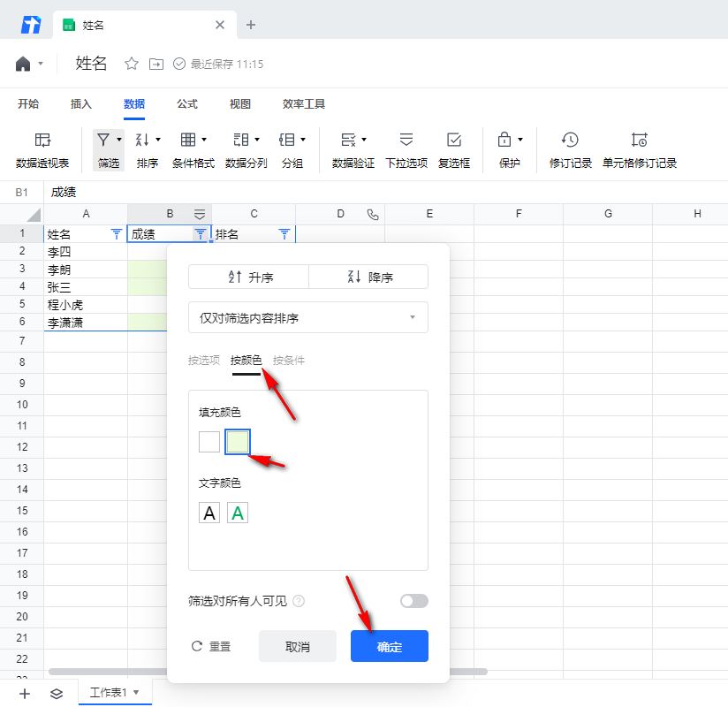Viewport: 728px width, 707px height.
Task: Pick the light green 填充颜色 swatch
Action: click(x=237, y=441)
